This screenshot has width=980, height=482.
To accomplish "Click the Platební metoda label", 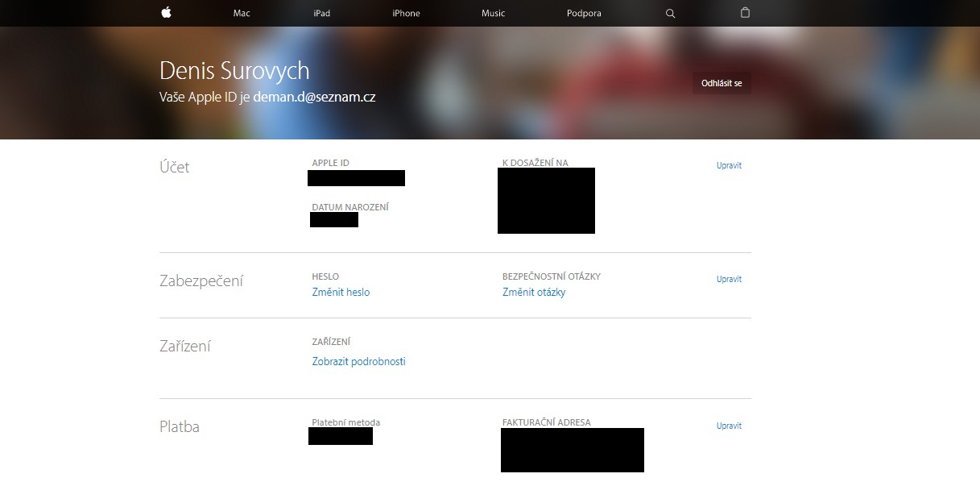I will (345, 422).
